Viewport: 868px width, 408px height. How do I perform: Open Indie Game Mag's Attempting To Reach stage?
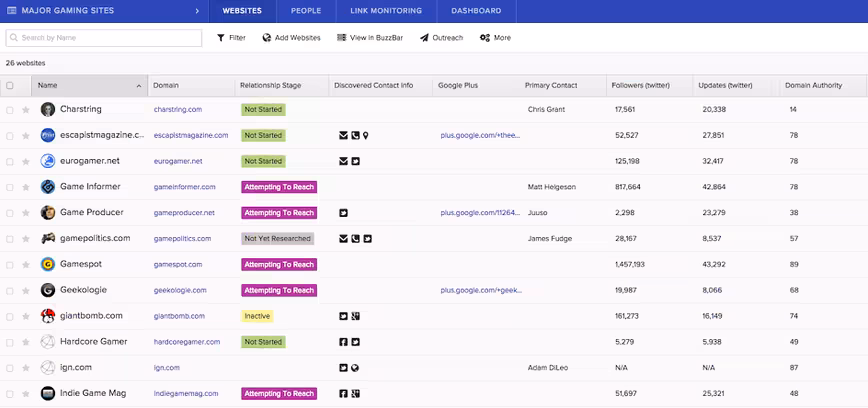(x=279, y=394)
